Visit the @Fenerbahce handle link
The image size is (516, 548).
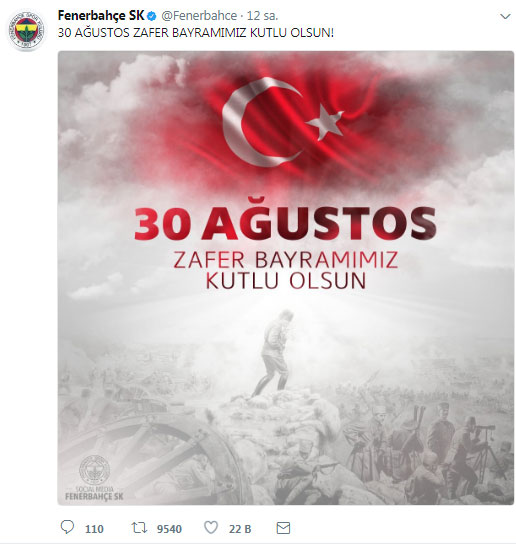click(199, 16)
